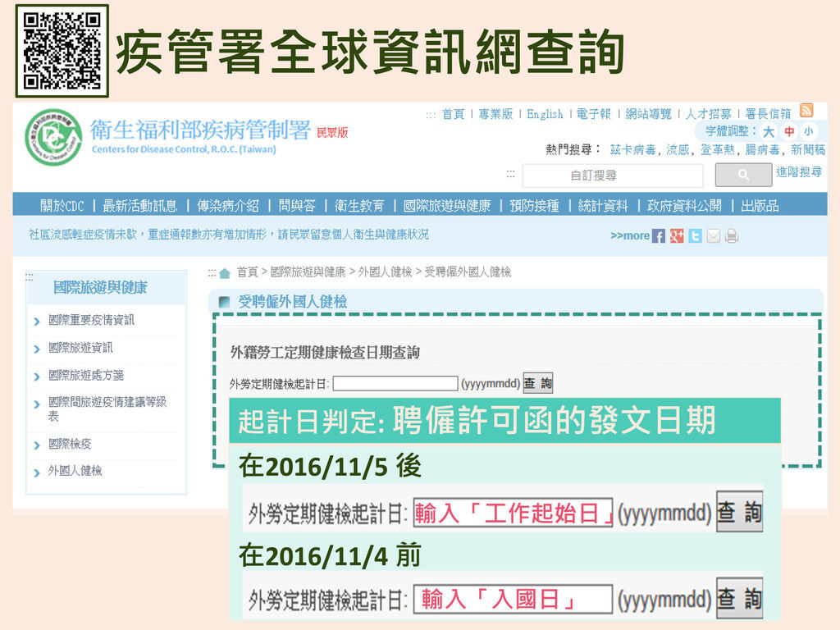Search hot keyword 茲卡病毒
This screenshot has width=840, height=630.
coord(632,150)
